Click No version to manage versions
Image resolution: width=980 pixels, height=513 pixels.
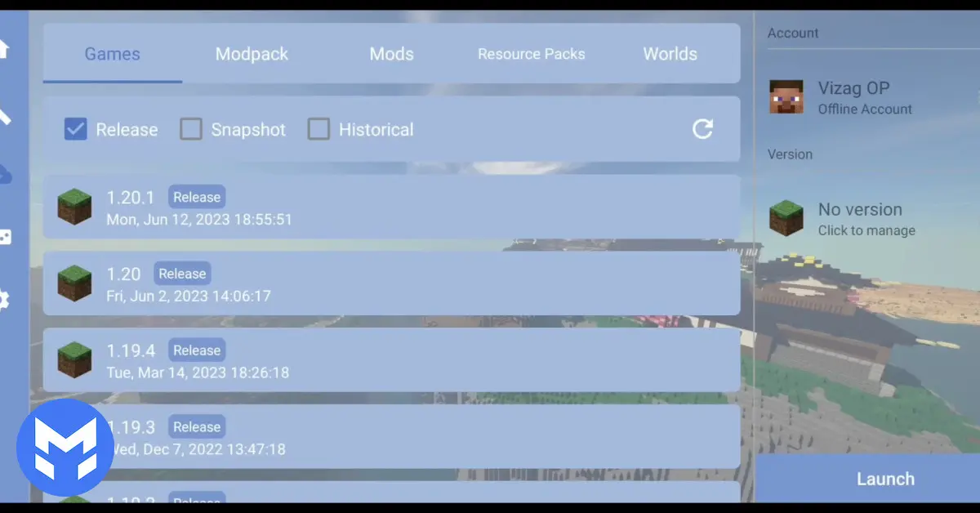pos(867,219)
